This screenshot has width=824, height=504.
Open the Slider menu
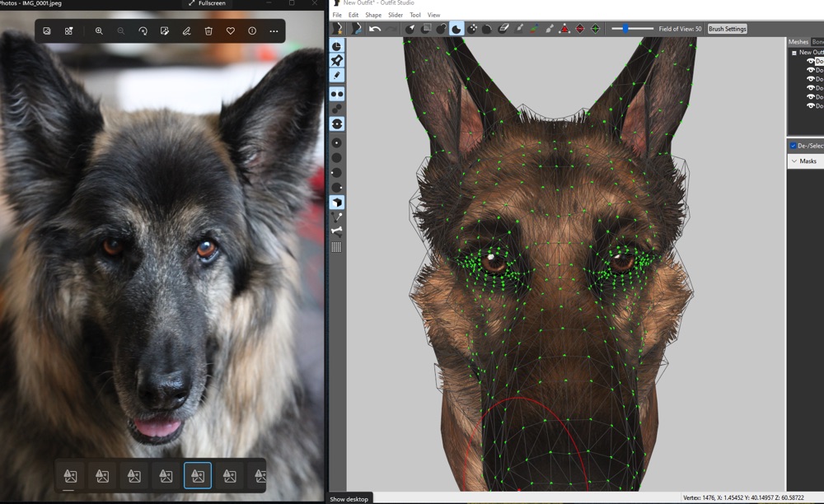tap(396, 15)
